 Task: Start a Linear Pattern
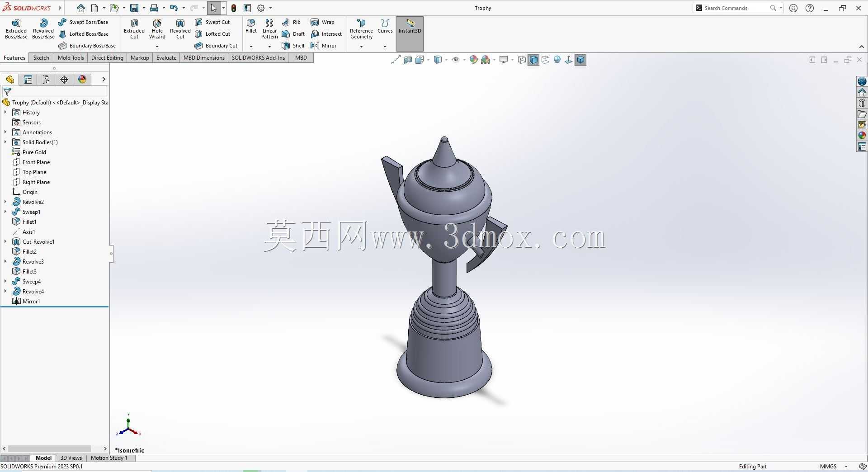coord(269,29)
